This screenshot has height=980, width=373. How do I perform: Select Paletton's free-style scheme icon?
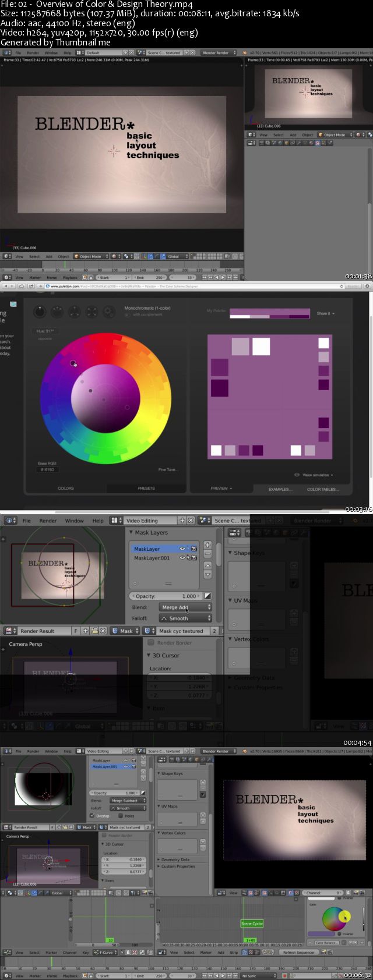(109, 312)
